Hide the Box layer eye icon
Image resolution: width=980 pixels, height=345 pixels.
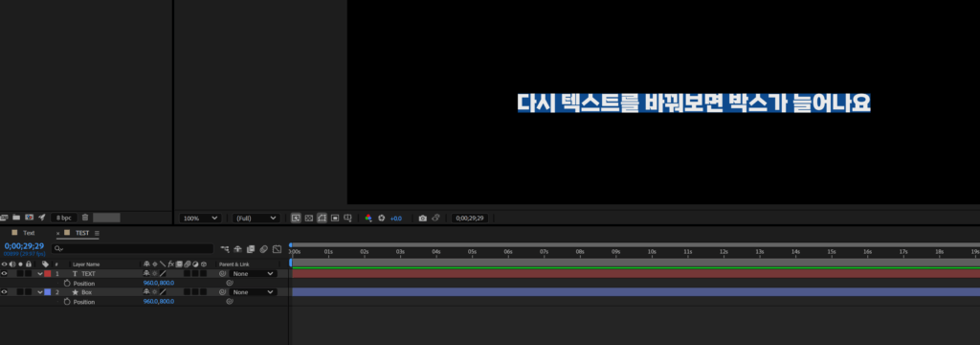[4, 291]
